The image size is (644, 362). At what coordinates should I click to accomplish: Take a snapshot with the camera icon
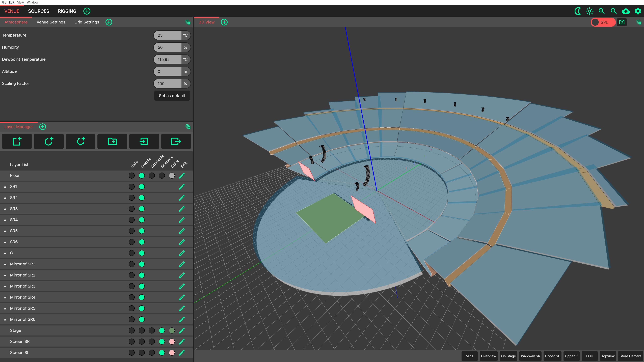(622, 22)
